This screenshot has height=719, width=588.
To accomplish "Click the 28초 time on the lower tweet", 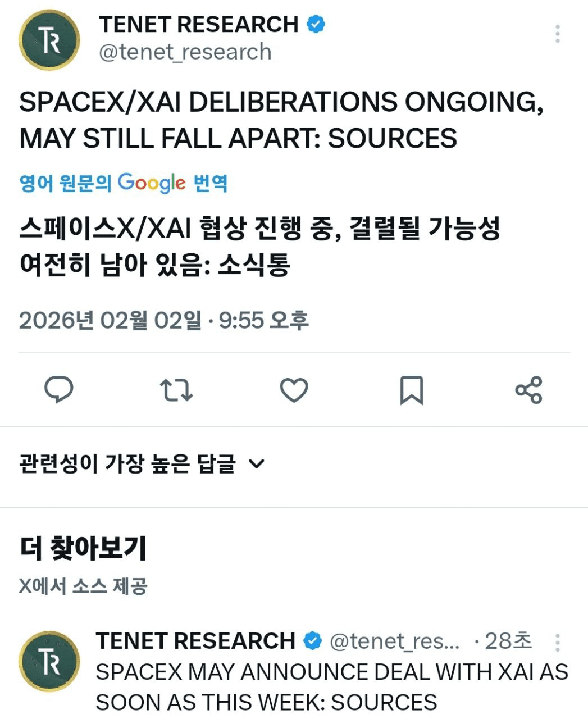I will 508,641.
